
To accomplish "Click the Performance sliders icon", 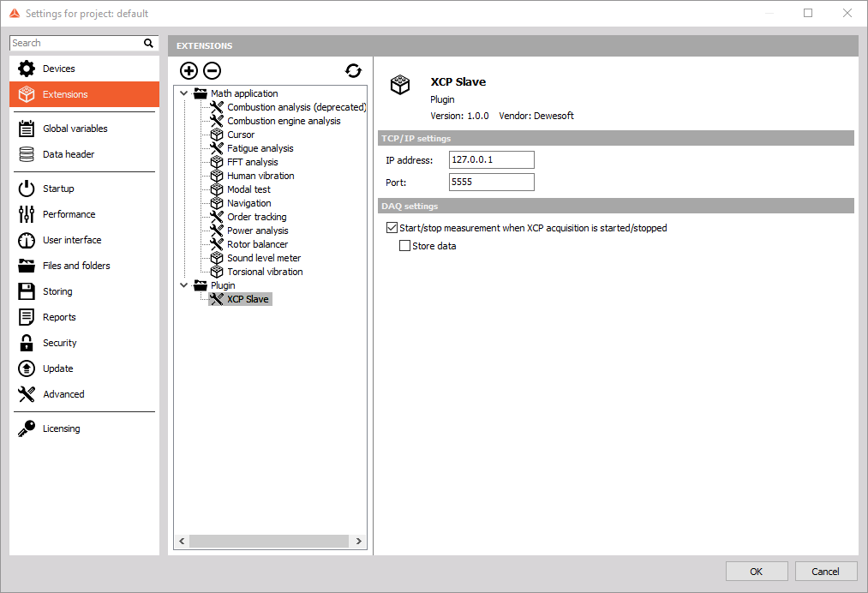I will click(x=27, y=214).
